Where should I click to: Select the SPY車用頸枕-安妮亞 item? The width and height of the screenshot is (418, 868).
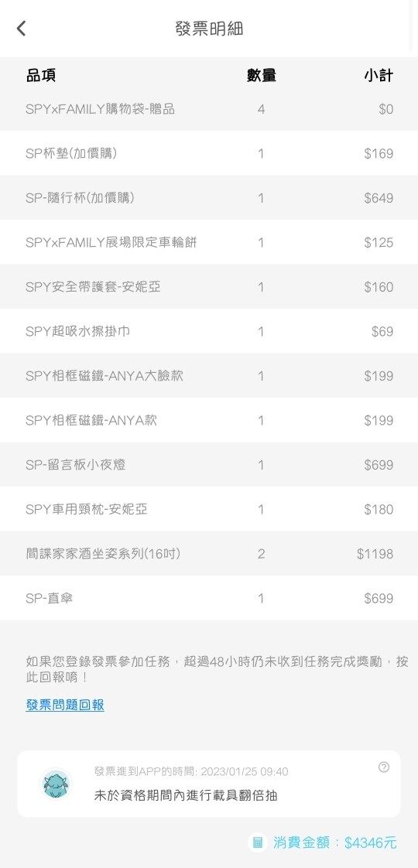point(209,509)
